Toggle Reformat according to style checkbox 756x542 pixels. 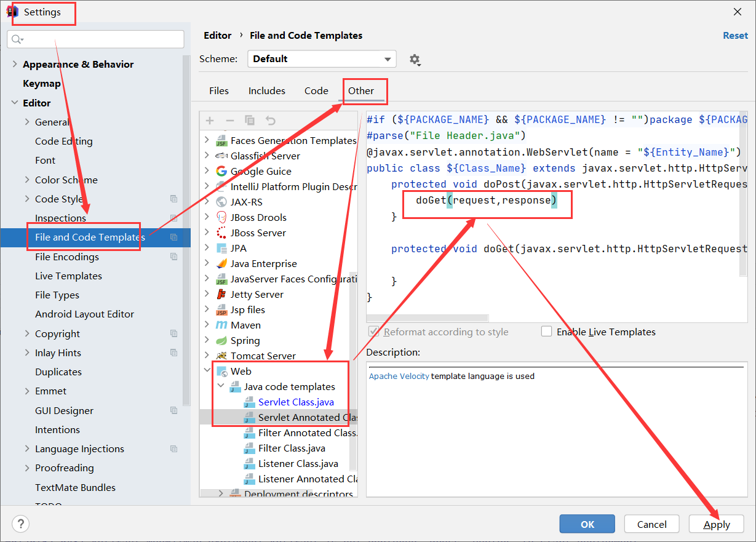pyautogui.click(x=373, y=332)
